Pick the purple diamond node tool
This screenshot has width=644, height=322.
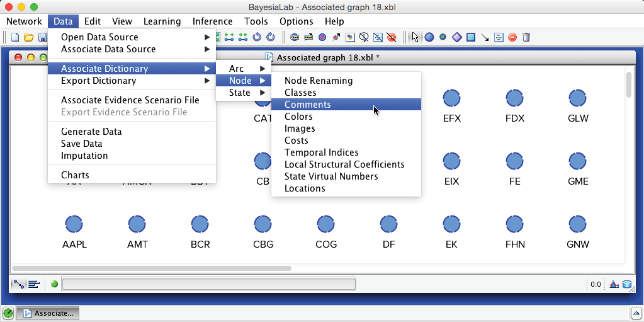(457, 37)
